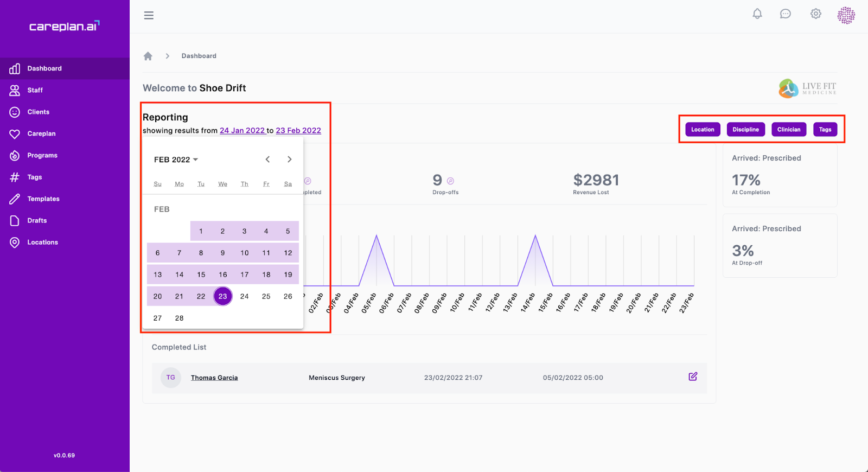Select February 19 in calendar
The width and height of the screenshot is (868, 472).
[x=288, y=275]
